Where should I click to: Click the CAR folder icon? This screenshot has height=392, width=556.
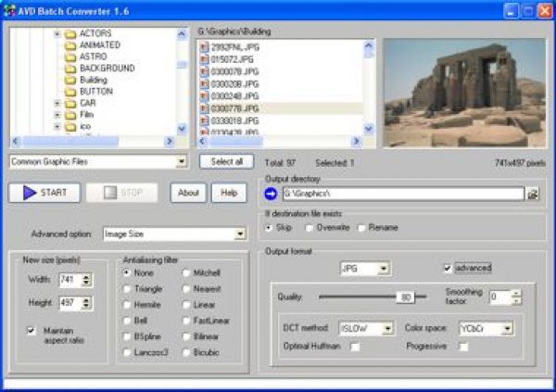[x=70, y=104]
